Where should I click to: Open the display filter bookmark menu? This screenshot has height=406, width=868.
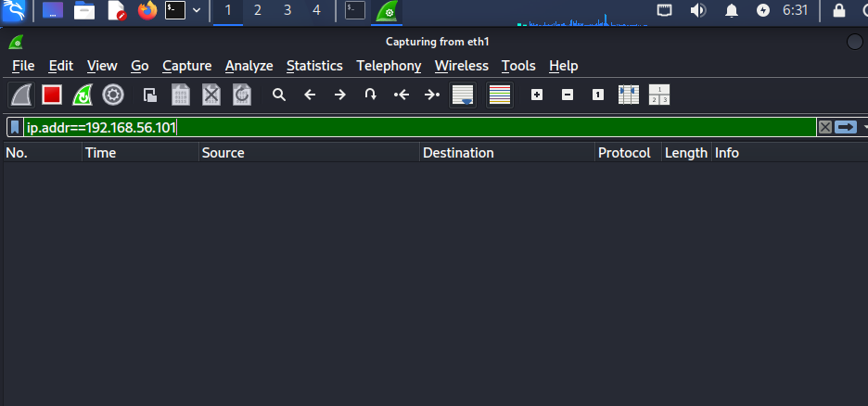[x=15, y=128]
